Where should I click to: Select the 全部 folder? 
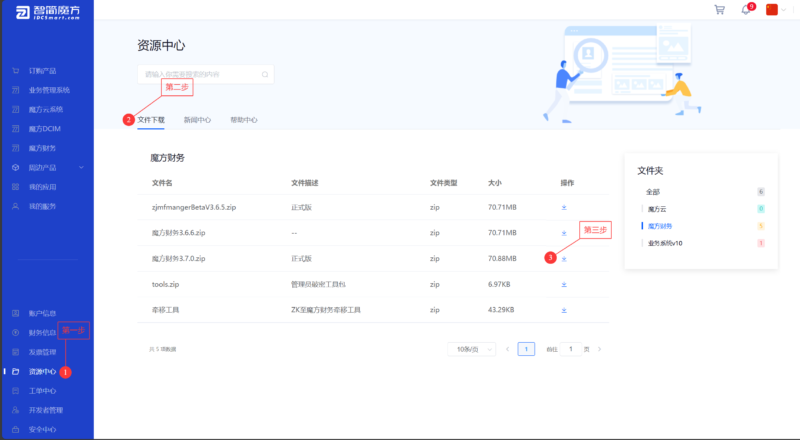click(x=653, y=192)
